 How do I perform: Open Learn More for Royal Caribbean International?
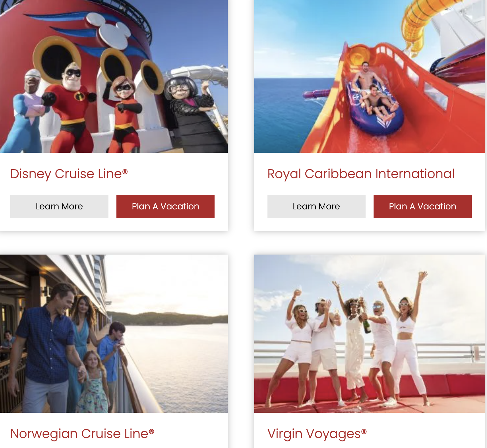click(316, 206)
